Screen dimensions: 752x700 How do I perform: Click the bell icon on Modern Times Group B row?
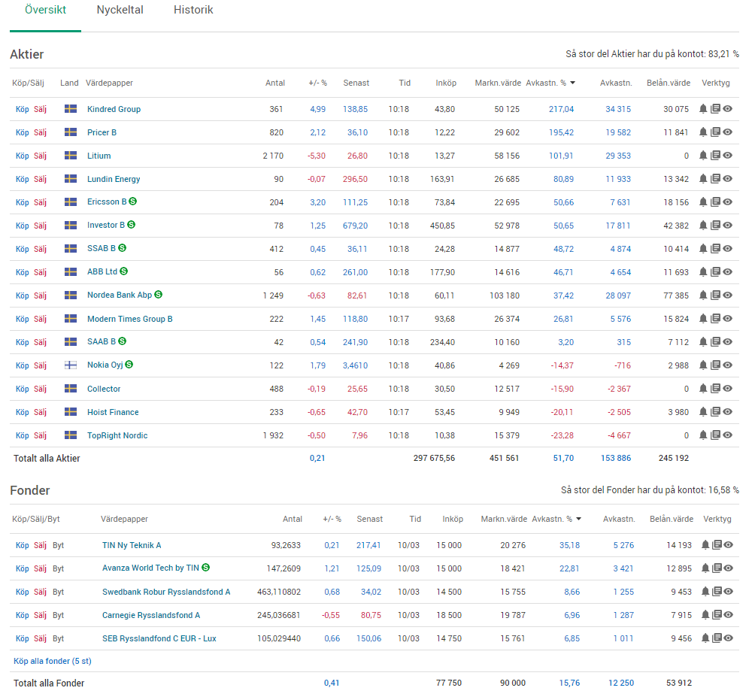click(703, 318)
